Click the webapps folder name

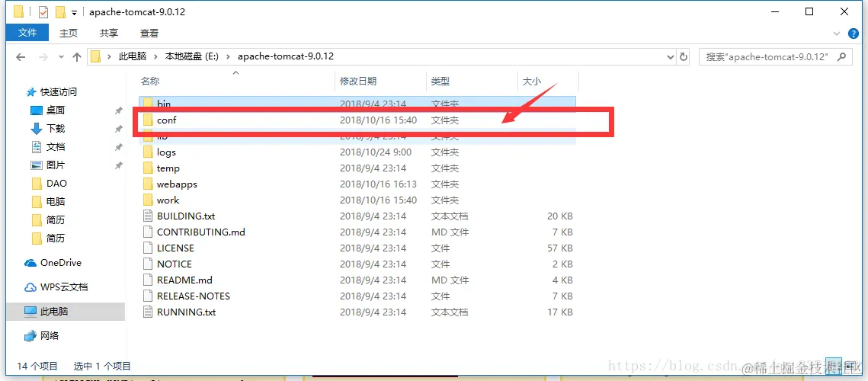pos(177,184)
